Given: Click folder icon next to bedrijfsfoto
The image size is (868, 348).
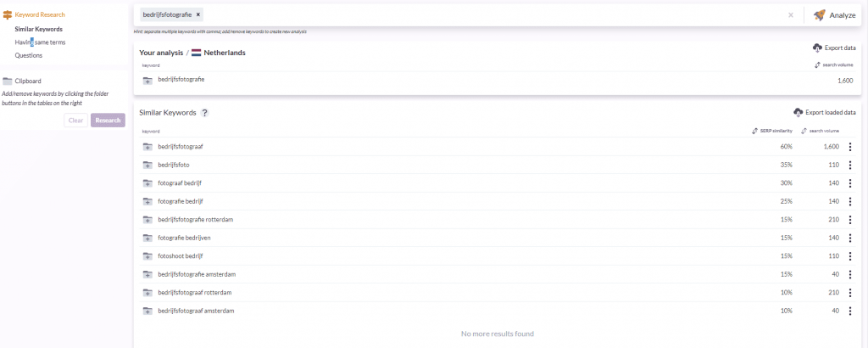Looking at the screenshot, I should (x=147, y=165).
